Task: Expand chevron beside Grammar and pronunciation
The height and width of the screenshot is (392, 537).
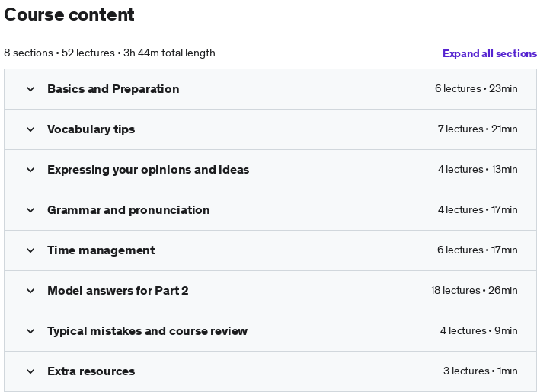Action: tap(30, 210)
